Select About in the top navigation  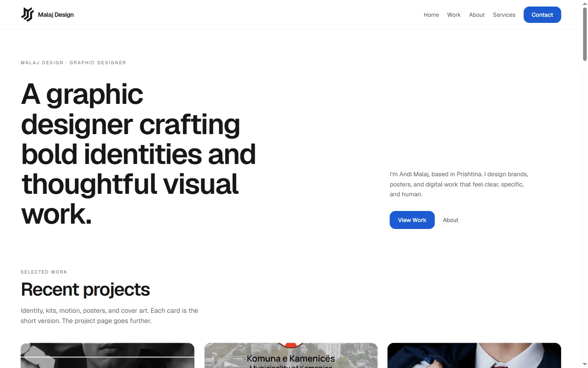tap(477, 15)
